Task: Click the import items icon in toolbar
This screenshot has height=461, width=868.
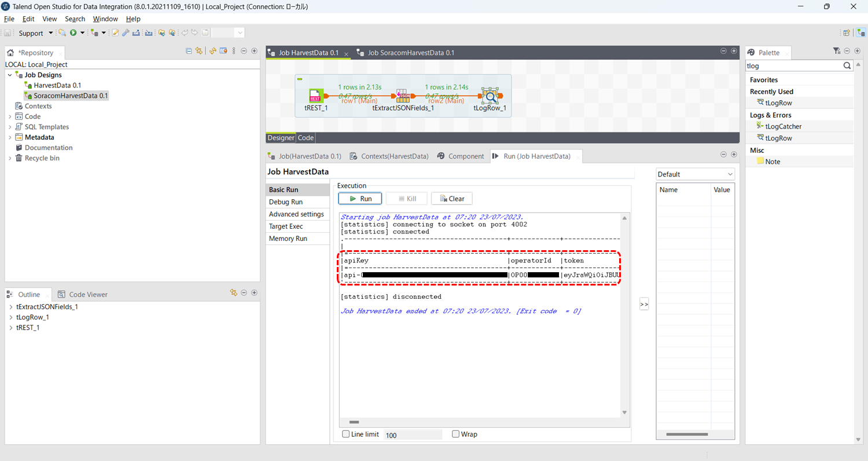Action: (149, 33)
